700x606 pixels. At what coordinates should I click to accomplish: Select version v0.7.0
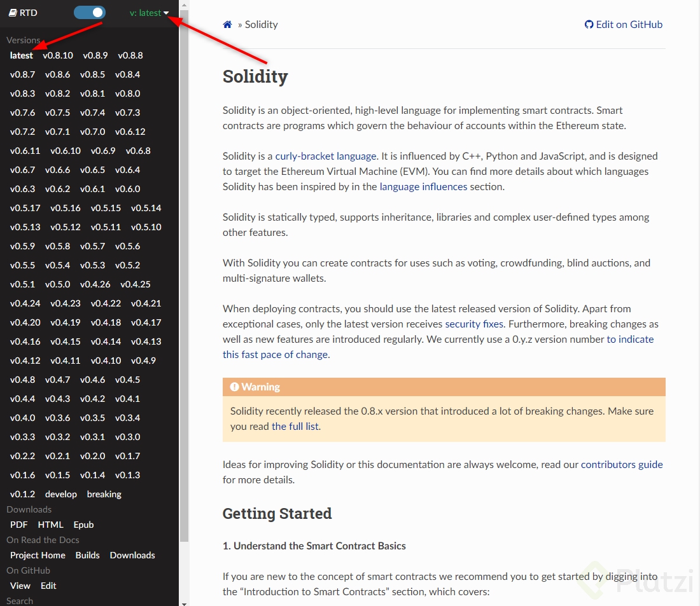92,132
